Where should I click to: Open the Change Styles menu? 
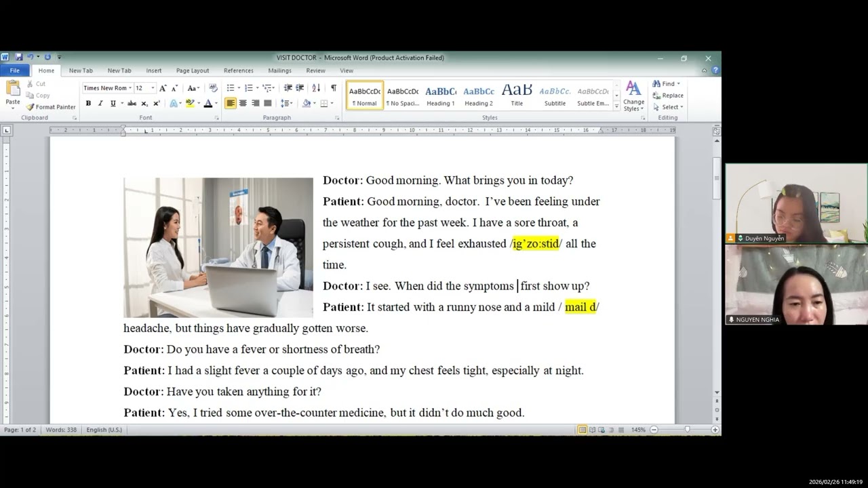pos(633,96)
